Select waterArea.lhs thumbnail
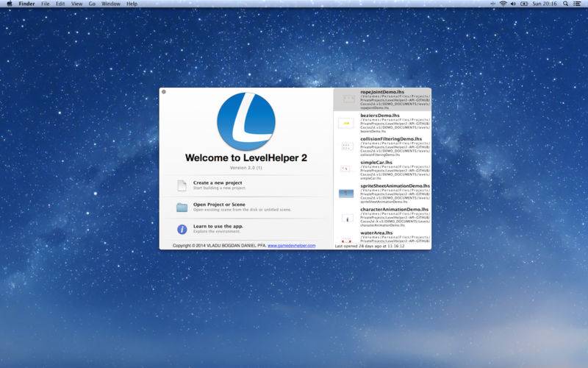Viewport: 588px width, 368px height. click(346, 240)
